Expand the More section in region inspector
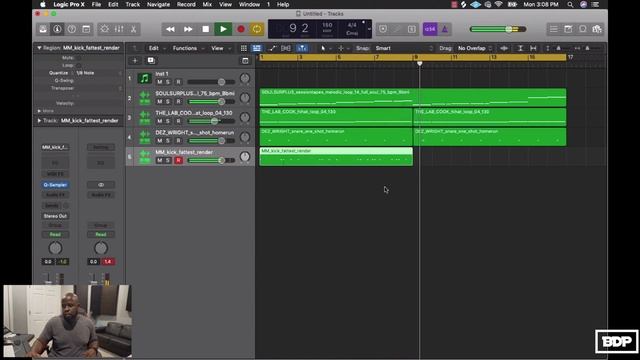The height and width of the screenshot is (360, 640). click(39, 111)
